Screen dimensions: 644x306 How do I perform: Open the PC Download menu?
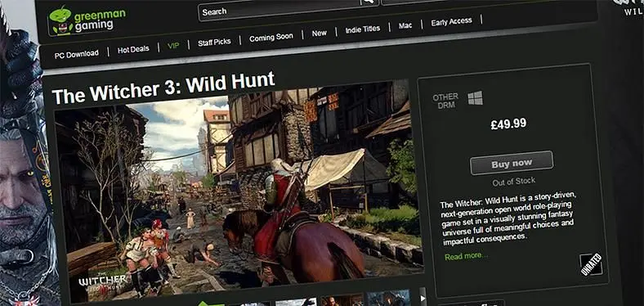coord(76,54)
